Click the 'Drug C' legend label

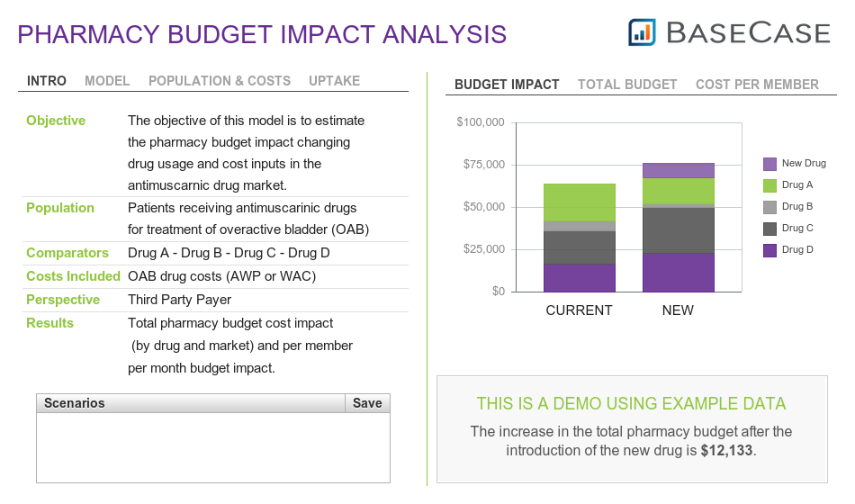[x=797, y=228]
